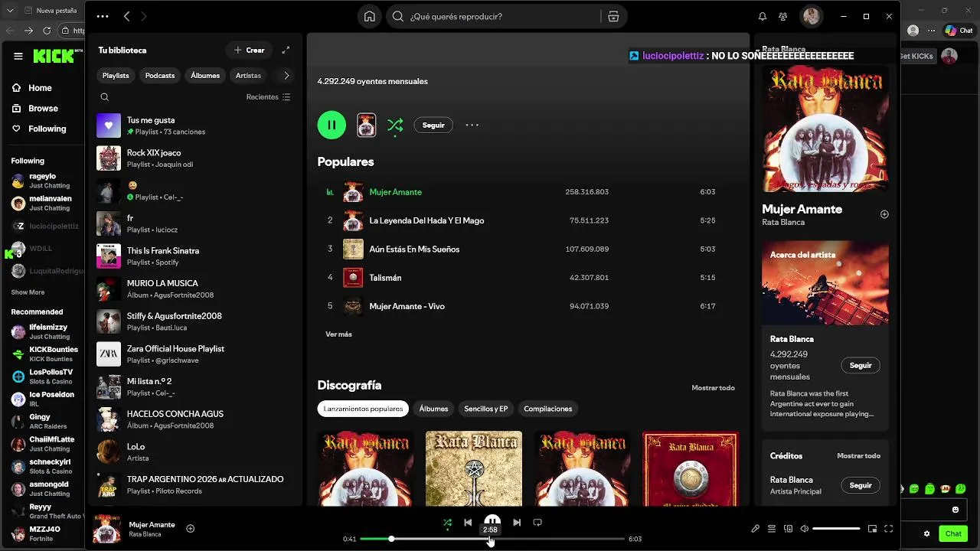Skip to previous track
Image resolution: width=980 pixels, height=551 pixels.
(x=468, y=523)
